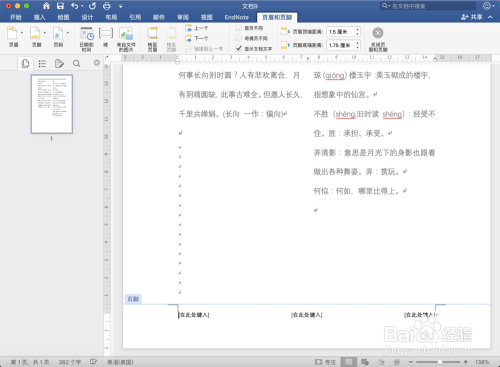
Task: Switch to the 设计 (Design) tab
Action: (87, 17)
